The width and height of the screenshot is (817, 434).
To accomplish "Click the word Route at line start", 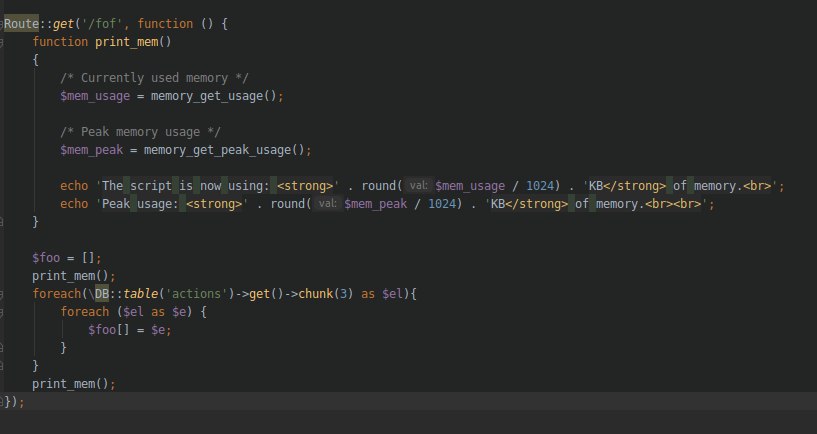I will tap(21, 24).
